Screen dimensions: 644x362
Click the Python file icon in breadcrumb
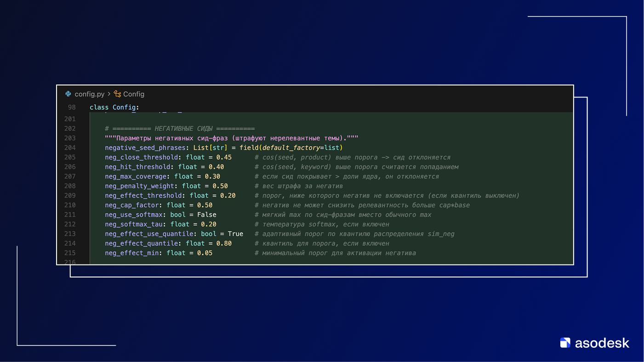pyautogui.click(x=68, y=94)
